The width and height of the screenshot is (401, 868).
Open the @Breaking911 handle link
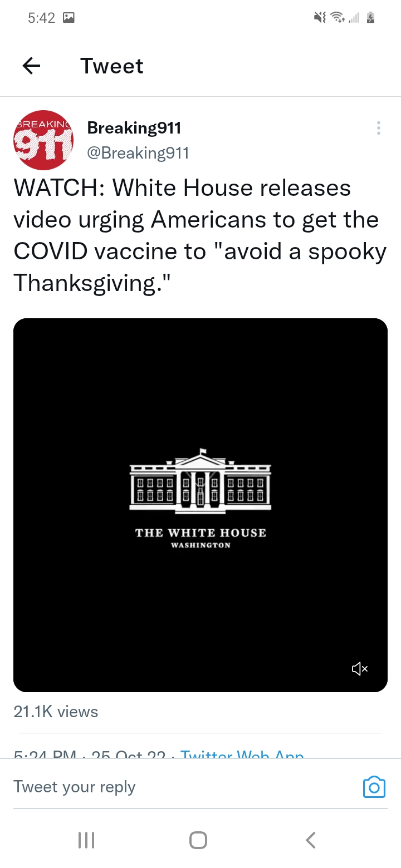click(138, 153)
